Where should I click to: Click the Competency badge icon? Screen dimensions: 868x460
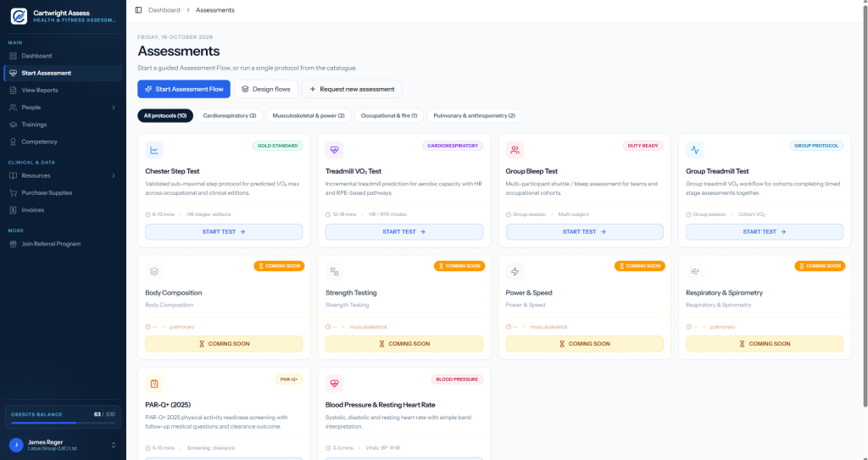14,141
